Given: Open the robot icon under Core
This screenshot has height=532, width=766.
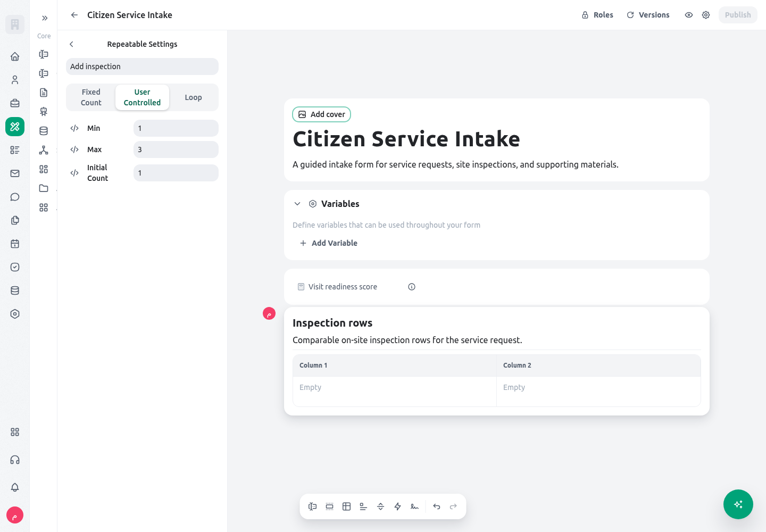Looking at the screenshot, I should tap(44, 112).
